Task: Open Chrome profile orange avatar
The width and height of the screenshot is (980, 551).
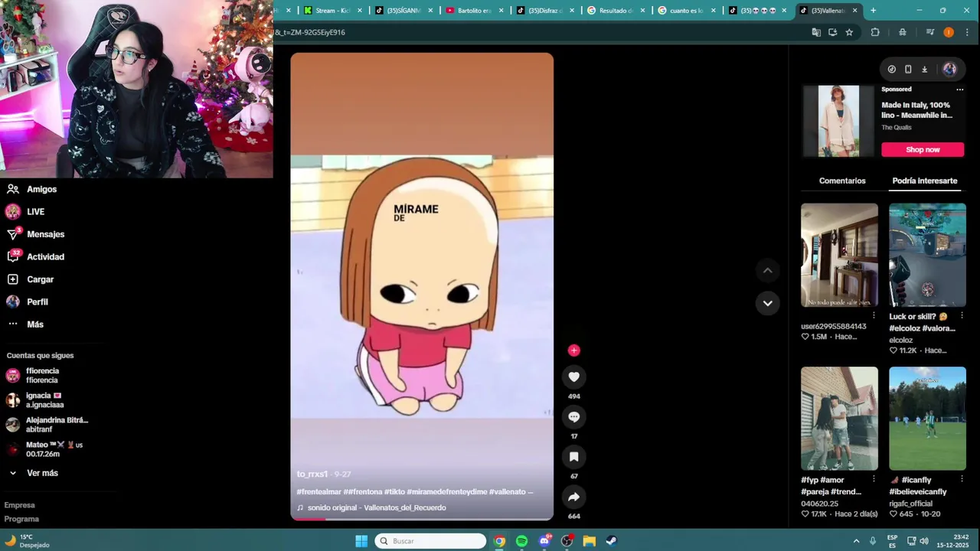Action: [x=949, y=32]
